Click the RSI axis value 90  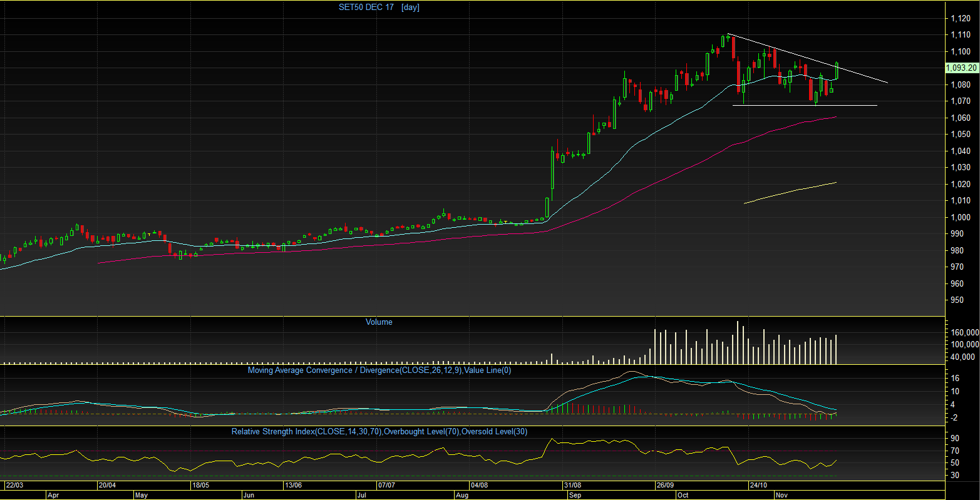point(956,439)
